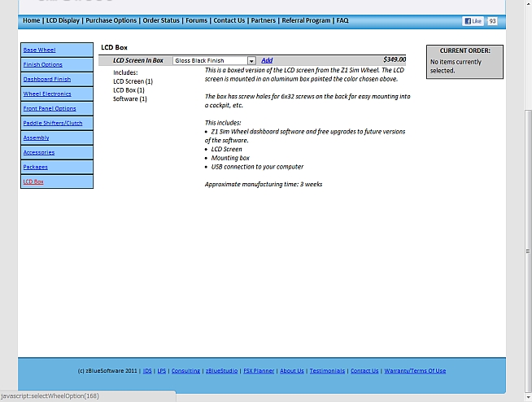Viewport: 532px width, 402px height.
Task: Open the Gloss Black Finish dropdown
Action: point(214,60)
